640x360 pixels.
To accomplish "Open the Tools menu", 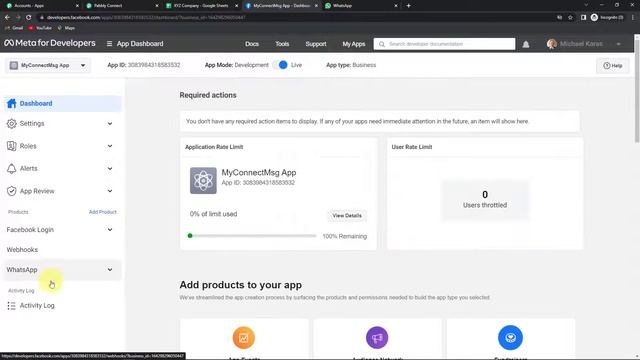I will pos(282,44).
